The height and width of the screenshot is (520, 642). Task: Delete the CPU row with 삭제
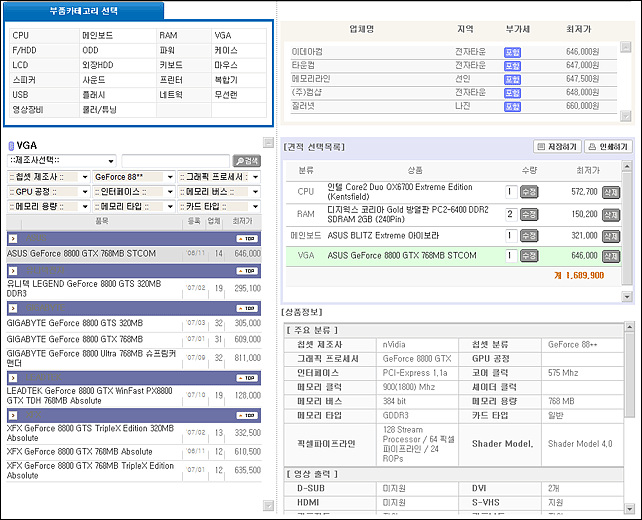pyautogui.click(x=611, y=192)
